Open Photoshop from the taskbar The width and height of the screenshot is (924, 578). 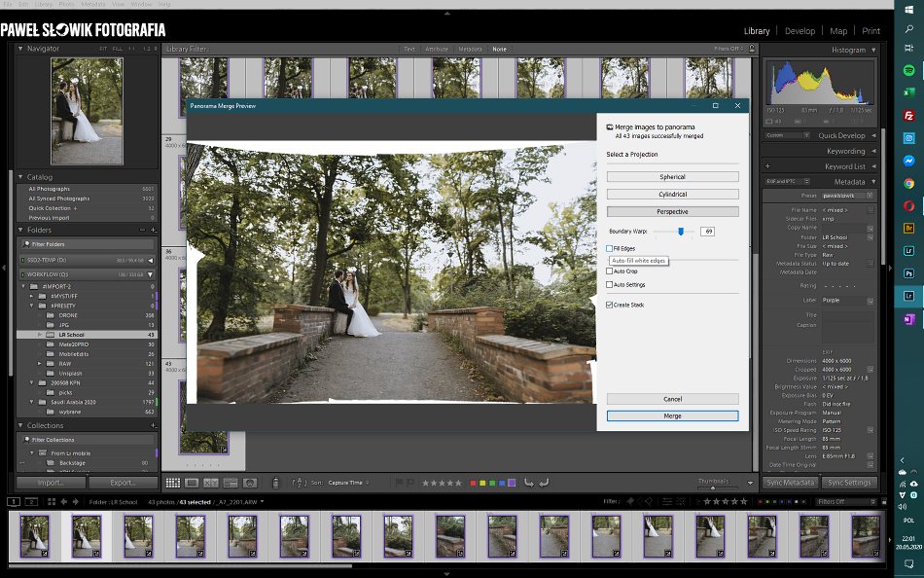coord(908,273)
